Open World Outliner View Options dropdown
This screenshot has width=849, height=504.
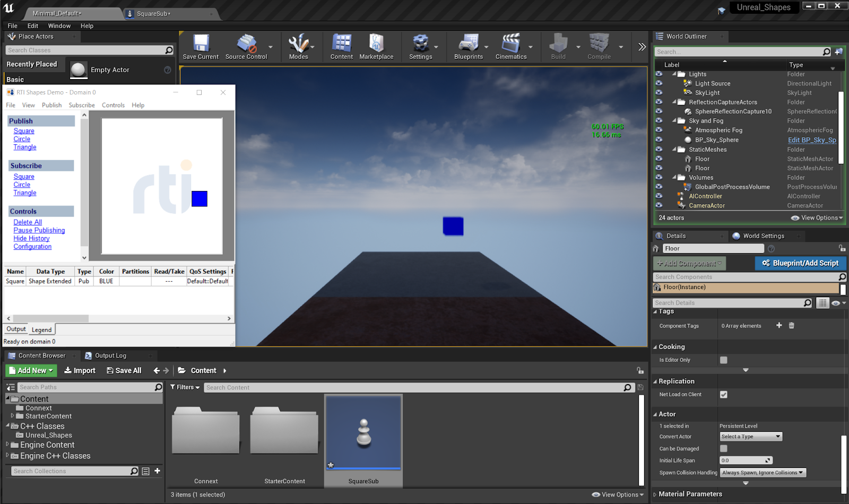[817, 218]
